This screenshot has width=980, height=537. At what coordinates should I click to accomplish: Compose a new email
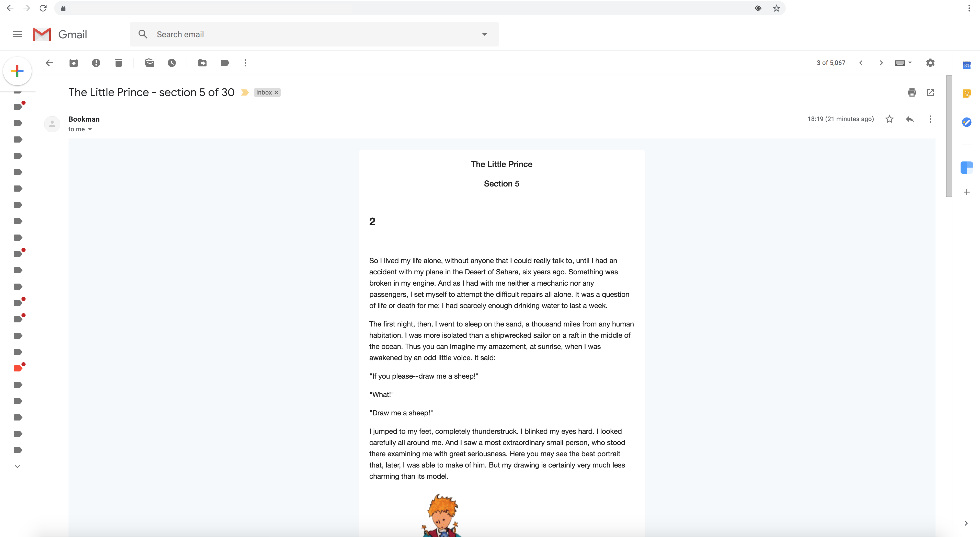17,71
